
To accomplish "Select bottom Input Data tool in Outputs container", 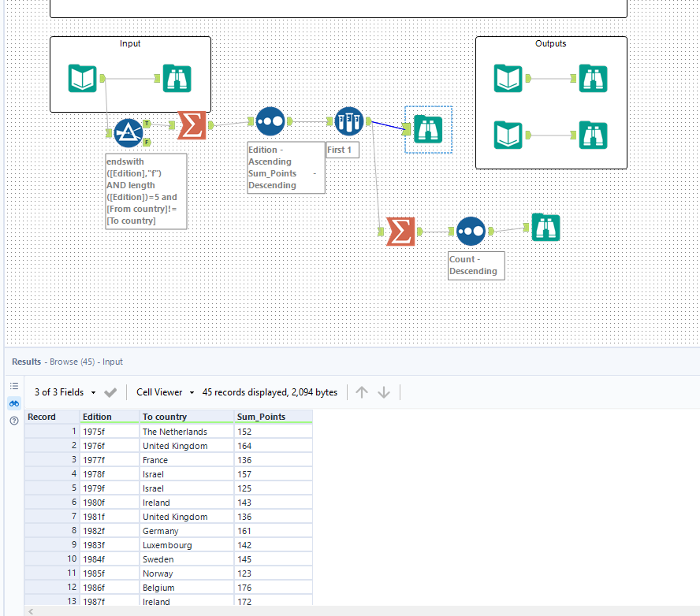I will (508, 135).
